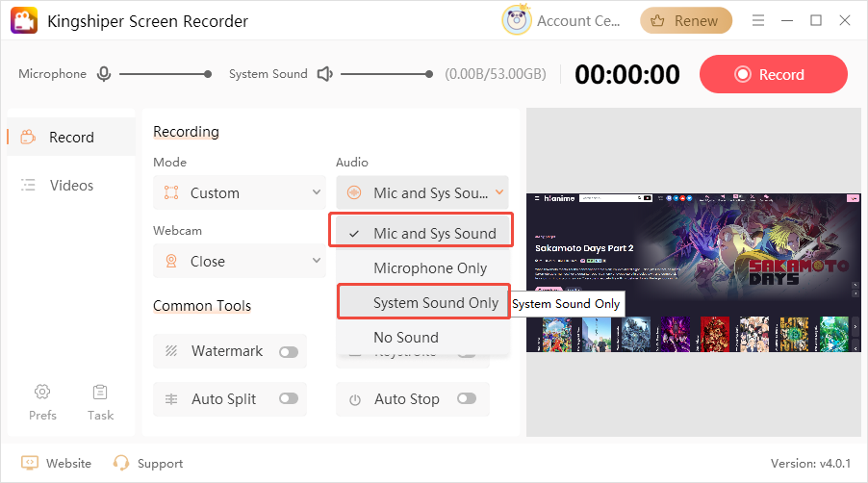The image size is (868, 483).
Task: Expand the Webcam Close dropdown
Action: [240, 261]
